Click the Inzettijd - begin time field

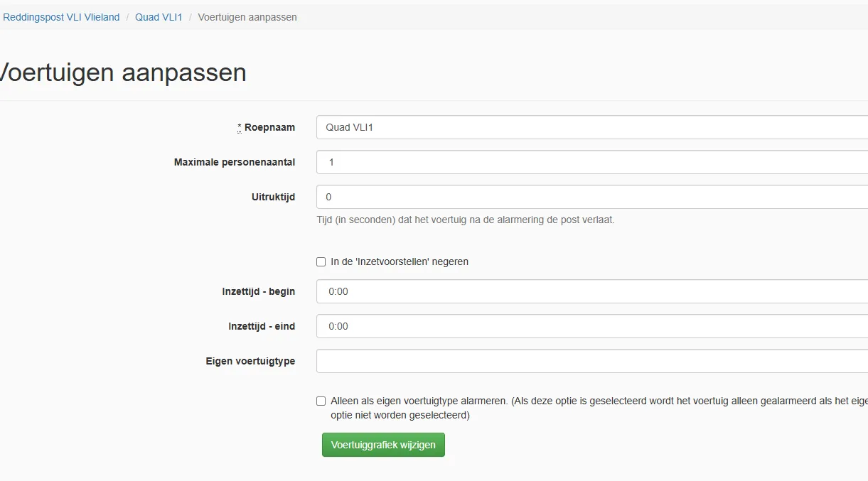pyautogui.click(x=592, y=291)
